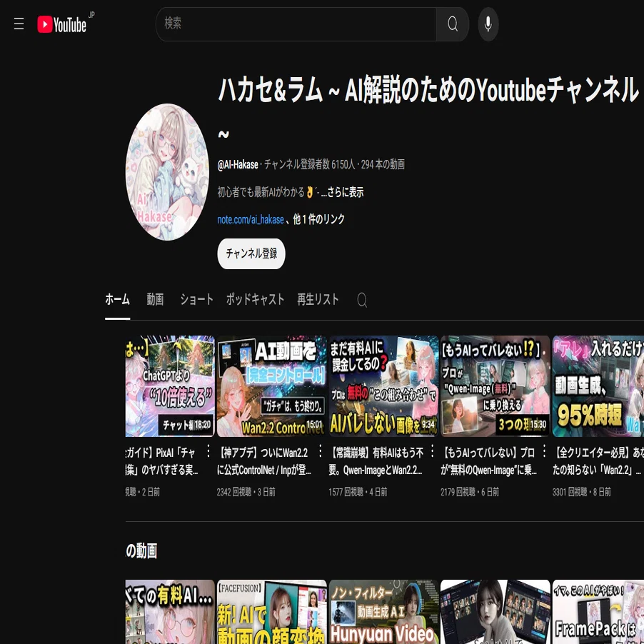Open the FACEFUSION 新!AIで thumbnail
The height and width of the screenshot is (644, 644).
tap(271, 612)
